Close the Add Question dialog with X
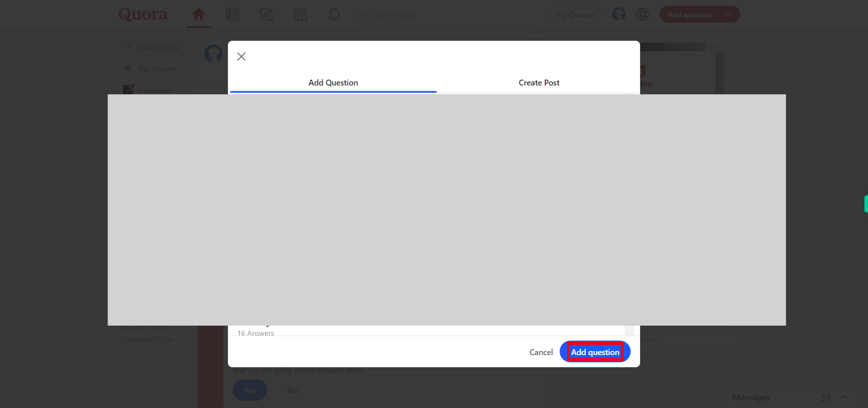 tap(241, 57)
